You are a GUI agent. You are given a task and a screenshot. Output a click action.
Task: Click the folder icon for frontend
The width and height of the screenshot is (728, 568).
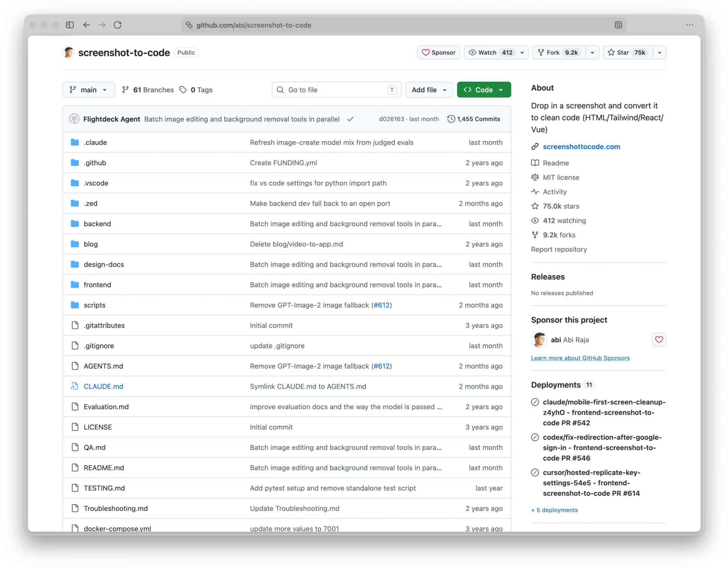[x=75, y=285]
